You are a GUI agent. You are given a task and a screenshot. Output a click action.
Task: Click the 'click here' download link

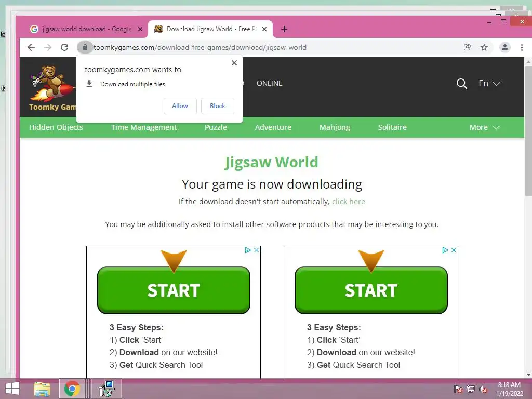point(349,202)
